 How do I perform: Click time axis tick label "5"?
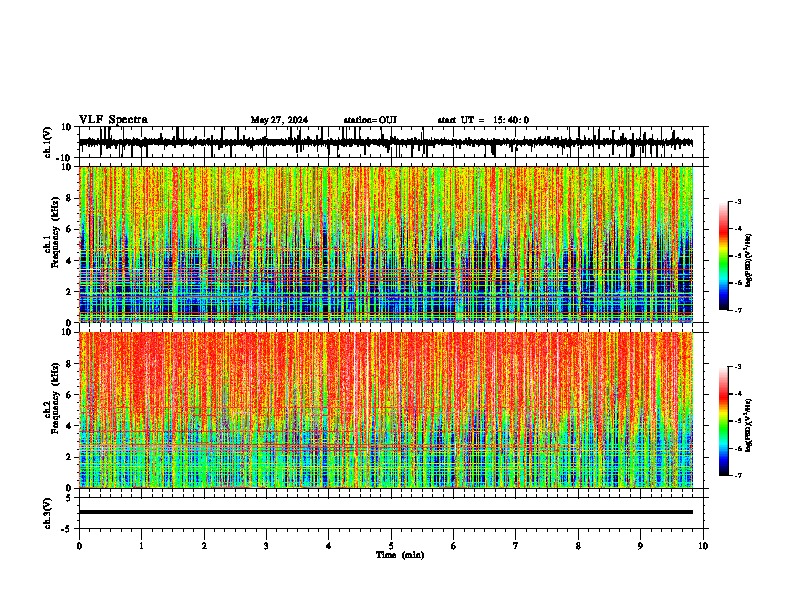pos(391,546)
